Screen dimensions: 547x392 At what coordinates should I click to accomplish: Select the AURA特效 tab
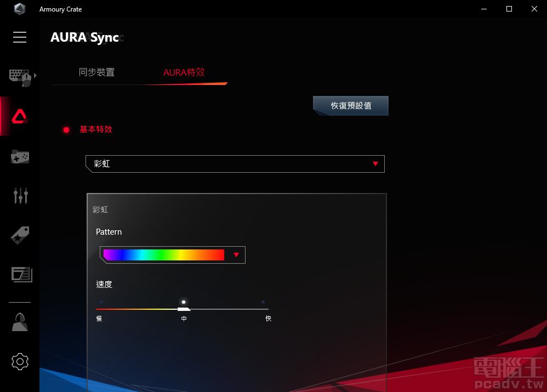tap(184, 72)
